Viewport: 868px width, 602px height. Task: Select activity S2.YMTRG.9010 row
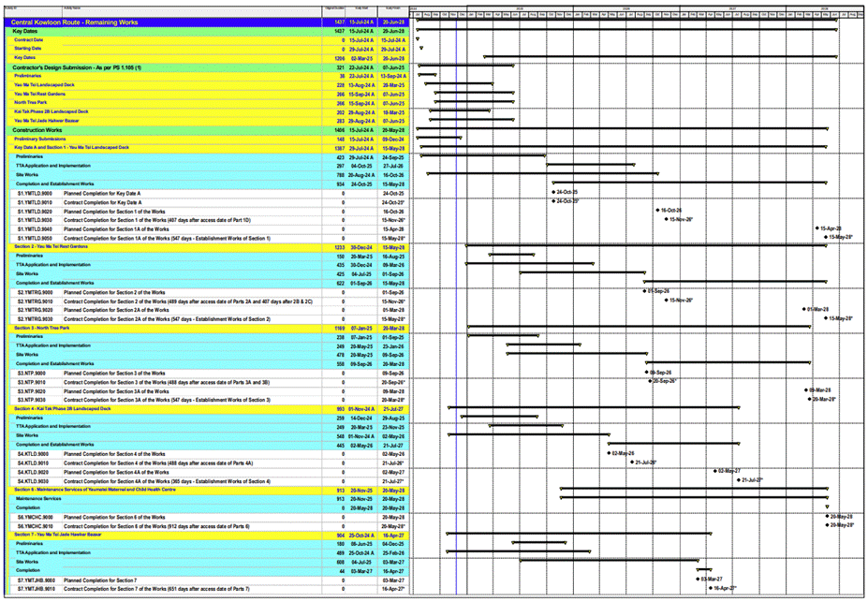click(x=140, y=301)
